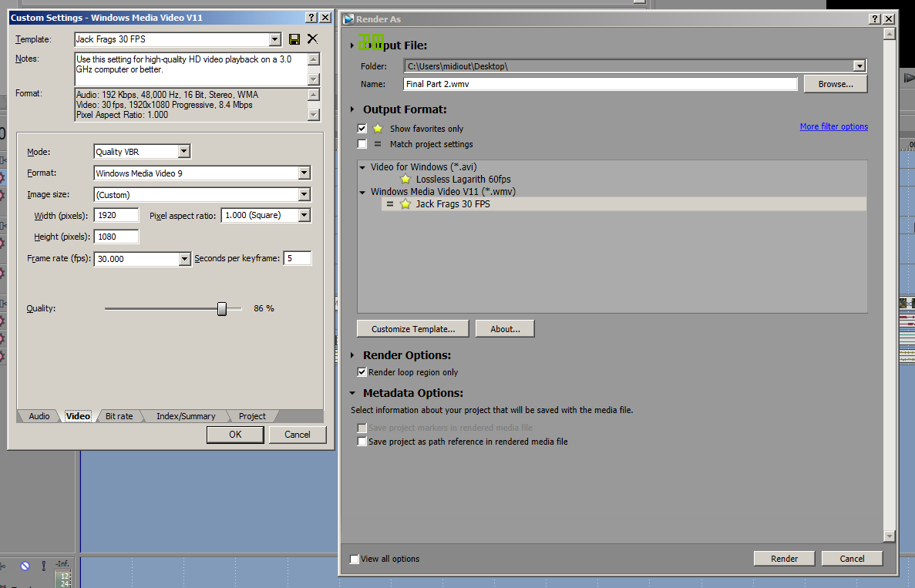Click the mute icon in the bottom-left track area

25,566
